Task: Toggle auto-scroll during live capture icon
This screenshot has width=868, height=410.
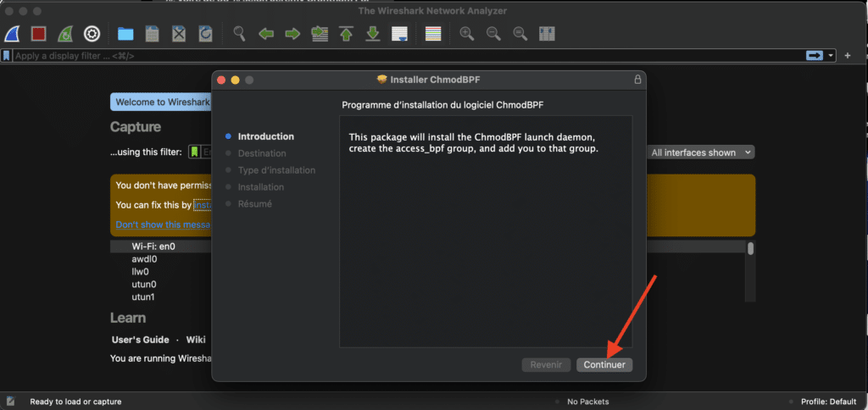Action: pyautogui.click(x=400, y=34)
